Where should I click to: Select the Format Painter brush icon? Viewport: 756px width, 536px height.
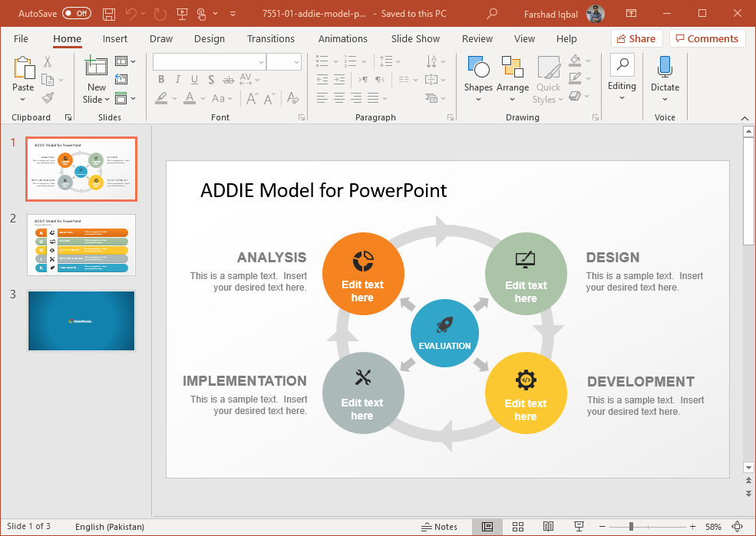tap(48, 98)
